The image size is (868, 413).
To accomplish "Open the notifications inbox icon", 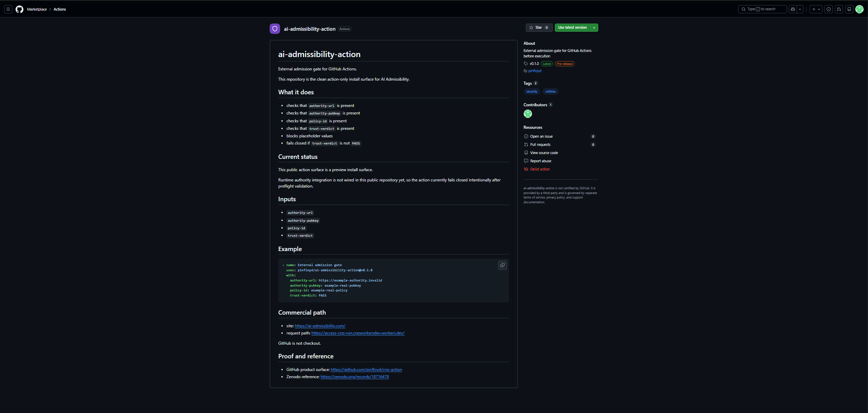I will 849,9.
